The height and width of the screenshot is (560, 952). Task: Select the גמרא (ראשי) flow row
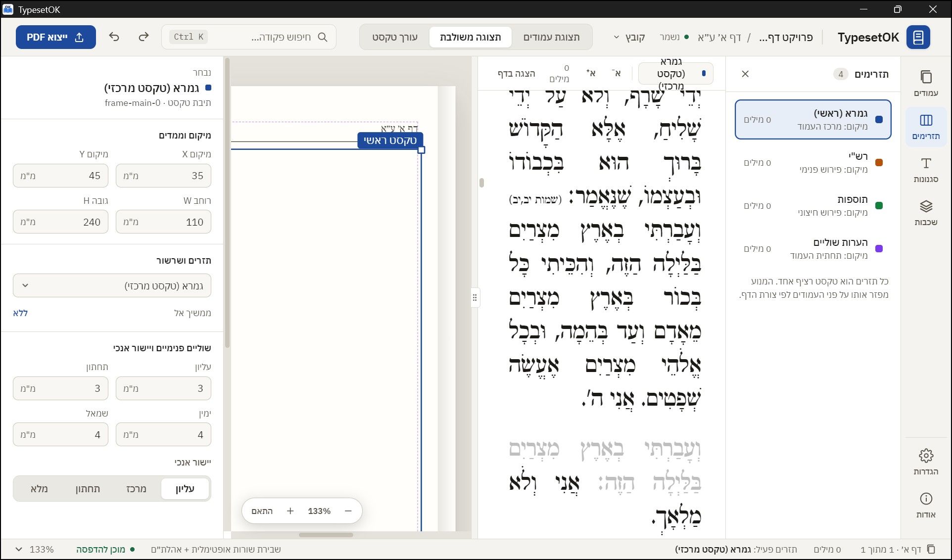[813, 120]
